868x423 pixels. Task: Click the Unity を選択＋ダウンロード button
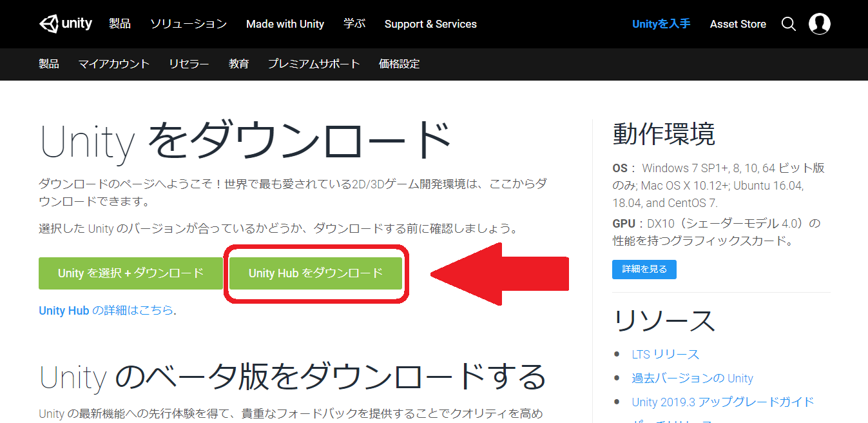[131, 273]
